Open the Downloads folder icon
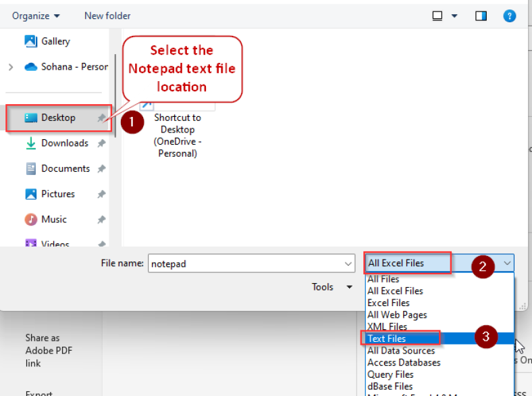The height and width of the screenshot is (396, 532). pos(31,143)
